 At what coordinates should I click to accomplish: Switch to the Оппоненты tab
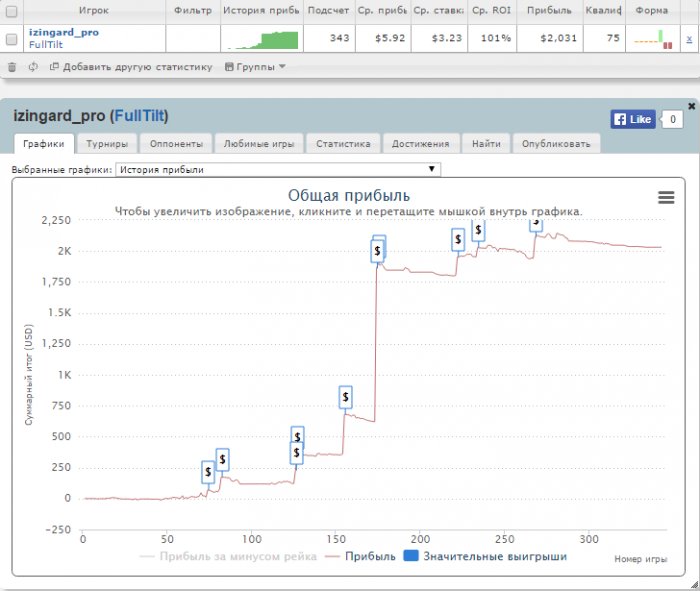pyautogui.click(x=176, y=144)
